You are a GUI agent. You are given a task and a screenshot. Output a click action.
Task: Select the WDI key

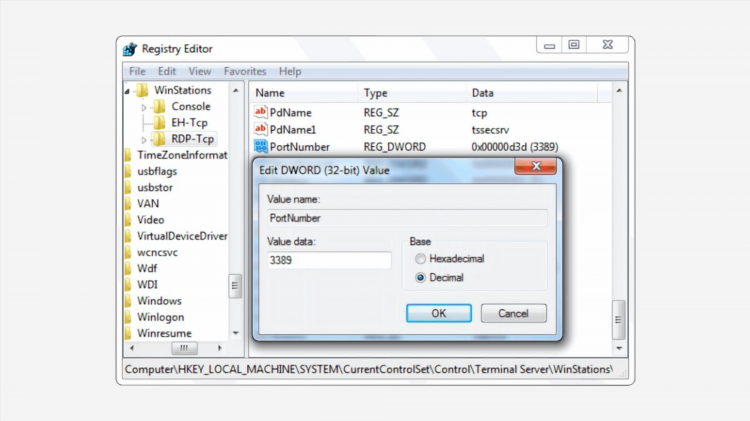(147, 285)
